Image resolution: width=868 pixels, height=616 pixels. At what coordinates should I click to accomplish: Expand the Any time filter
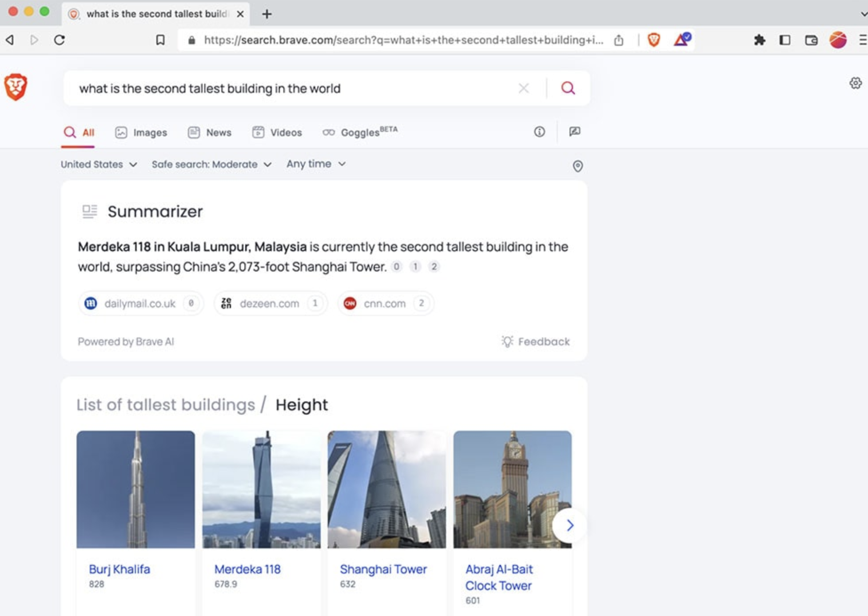316,164
